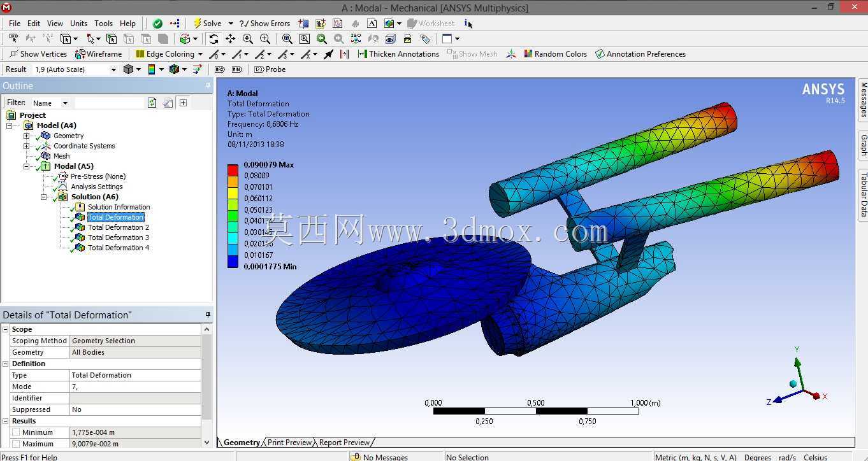868x461 pixels.
Task: Open the Tabular Data side tab
Action: tap(864, 194)
